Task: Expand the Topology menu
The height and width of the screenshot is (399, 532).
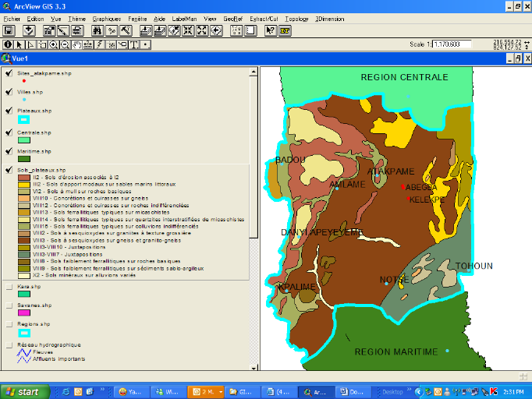Action: (x=296, y=17)
